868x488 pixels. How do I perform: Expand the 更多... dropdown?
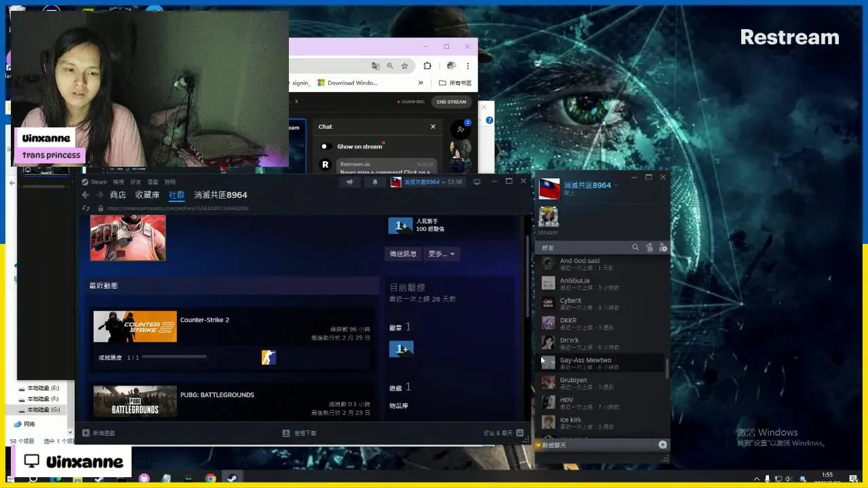(x=441, y=253)
